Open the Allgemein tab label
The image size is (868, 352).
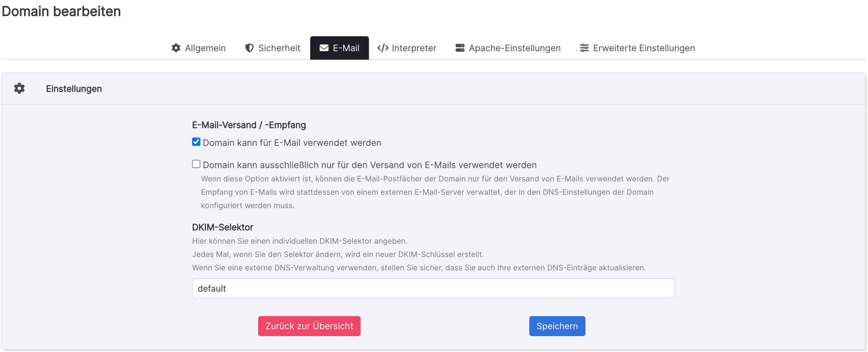tap(205, 48)
